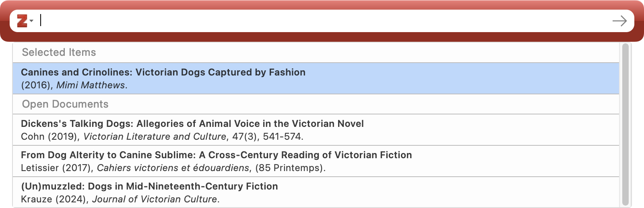Click the red Zotero Z icon
The height and width of the screenshot is (208, 644).
(x=22, y=21)
